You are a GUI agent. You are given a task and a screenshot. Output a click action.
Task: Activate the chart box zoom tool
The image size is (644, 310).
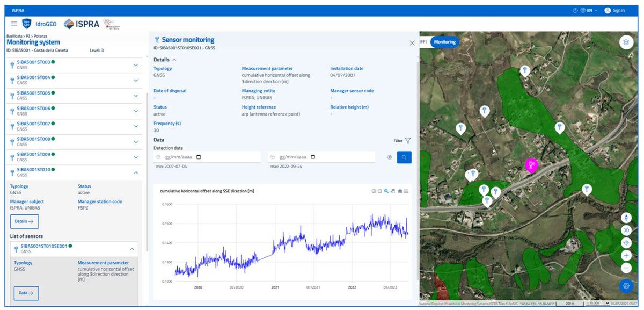(x=386, y=191)
